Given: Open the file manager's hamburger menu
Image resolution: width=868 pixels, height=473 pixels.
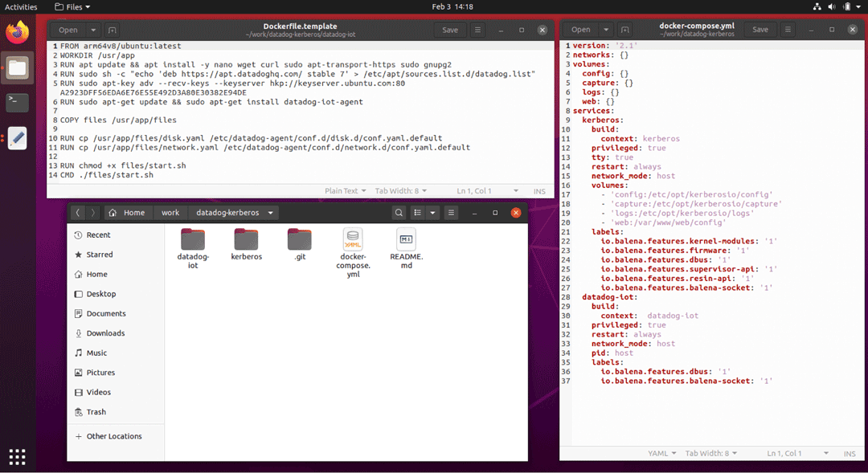Looking at the screenshot, I should [451, 213].
